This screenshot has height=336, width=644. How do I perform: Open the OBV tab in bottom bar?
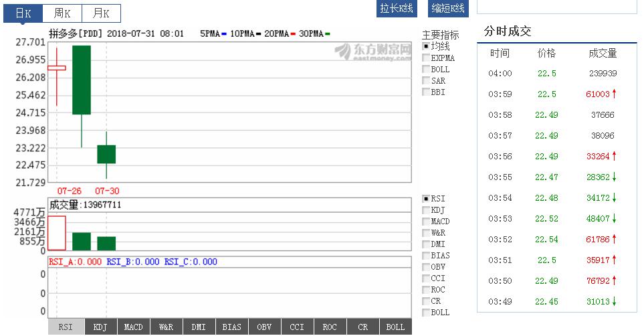tap(264, 327)
